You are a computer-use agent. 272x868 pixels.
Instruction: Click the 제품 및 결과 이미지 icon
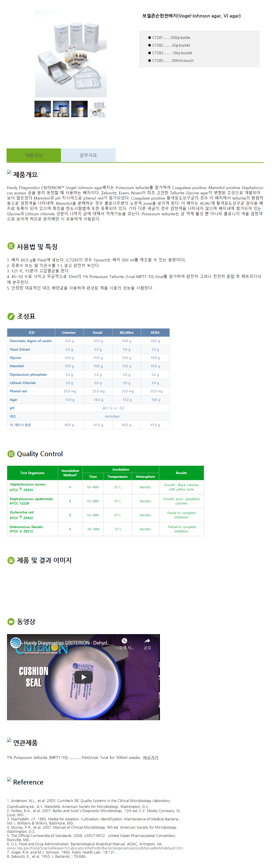point(11,560)
